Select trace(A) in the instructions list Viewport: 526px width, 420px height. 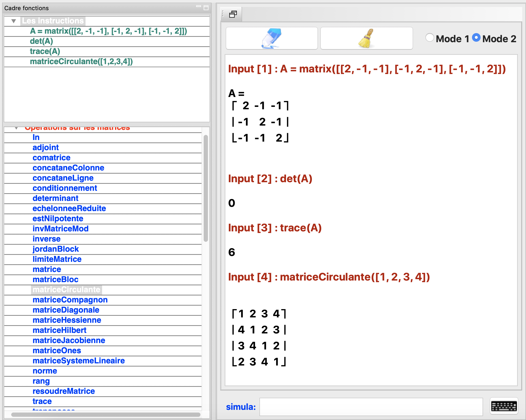click(45, 51)
